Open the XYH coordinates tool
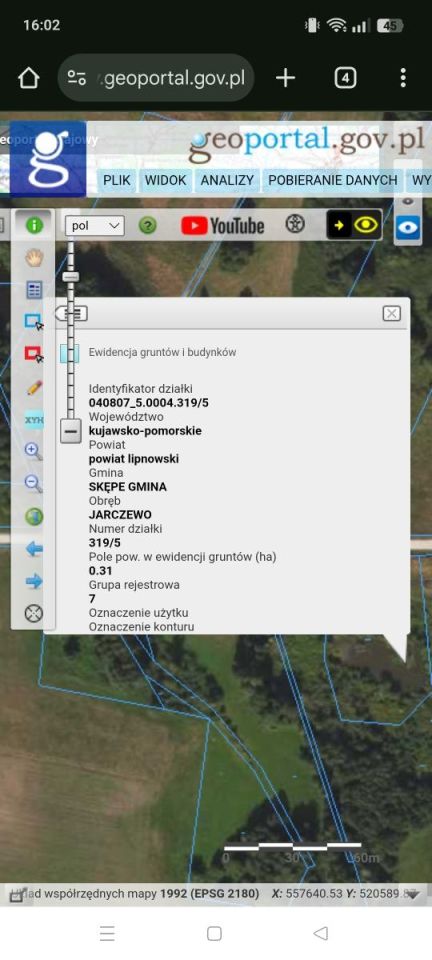This screenshot has width=432, height=960. tap(34, 419)
